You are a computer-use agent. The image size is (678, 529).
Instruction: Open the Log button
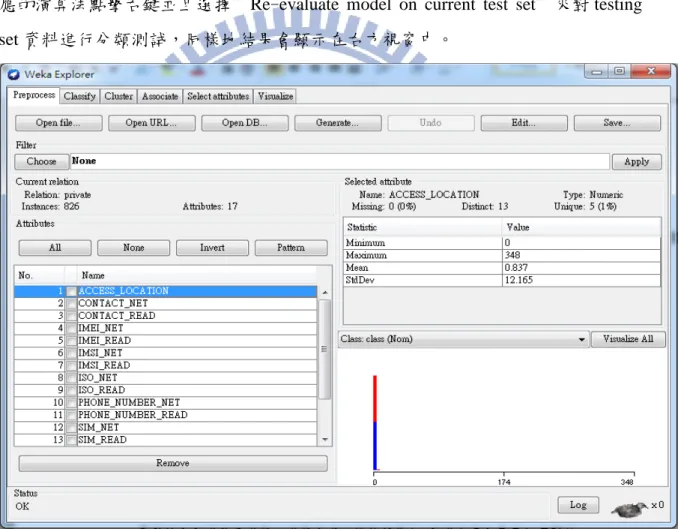click(x=578, y=505)
